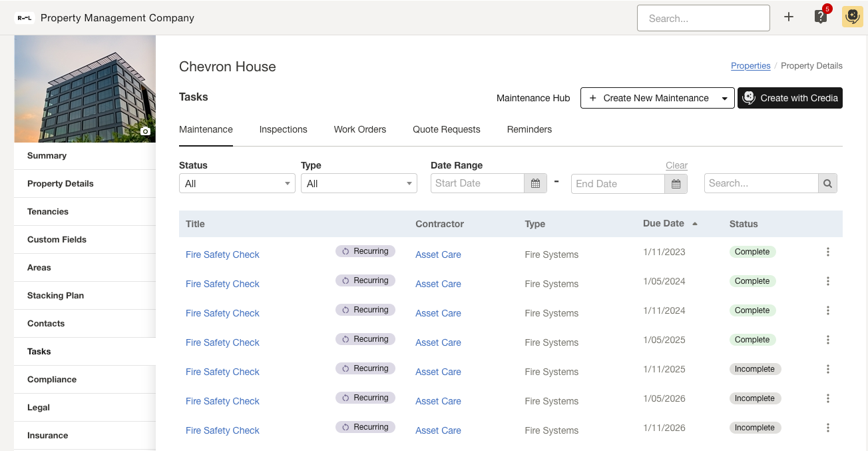
Task: Expand the Type filter dropdown
Action: [359, 183]
